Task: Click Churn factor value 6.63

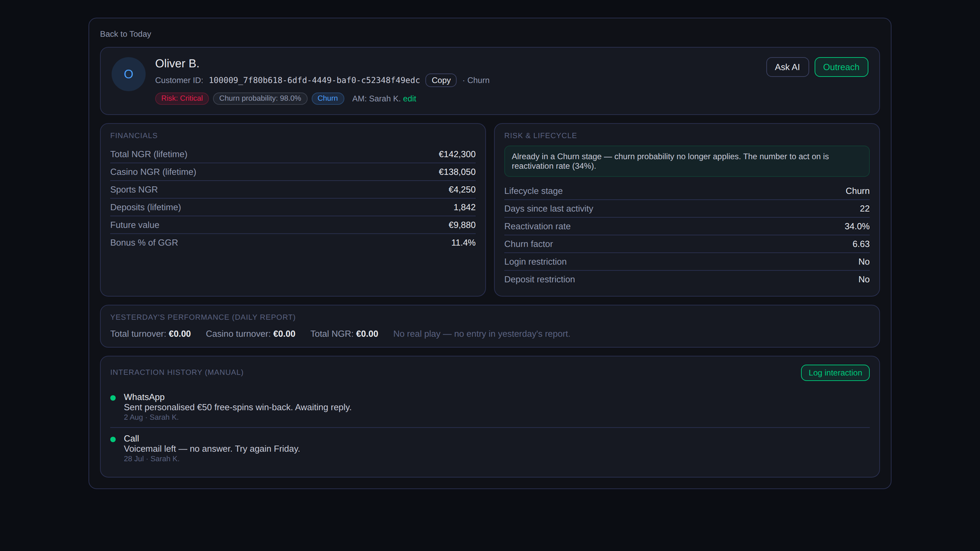Action: click(x=861, y=244)
